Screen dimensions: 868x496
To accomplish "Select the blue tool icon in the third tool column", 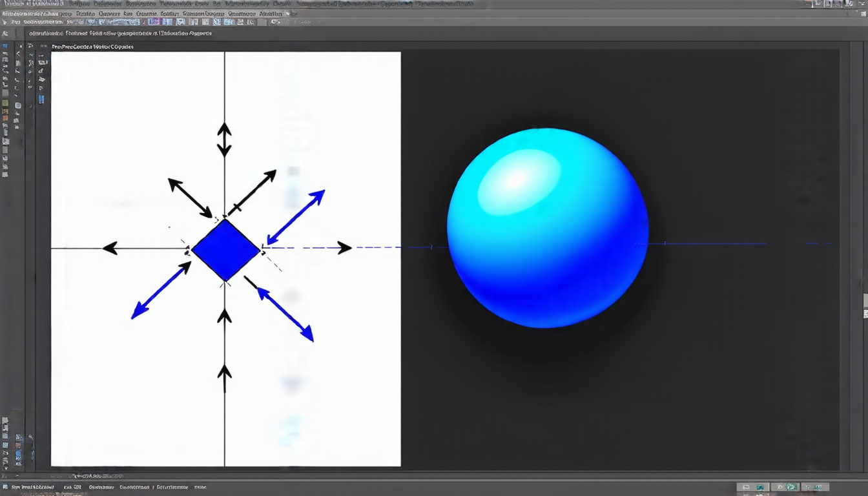I will [42, 99].
